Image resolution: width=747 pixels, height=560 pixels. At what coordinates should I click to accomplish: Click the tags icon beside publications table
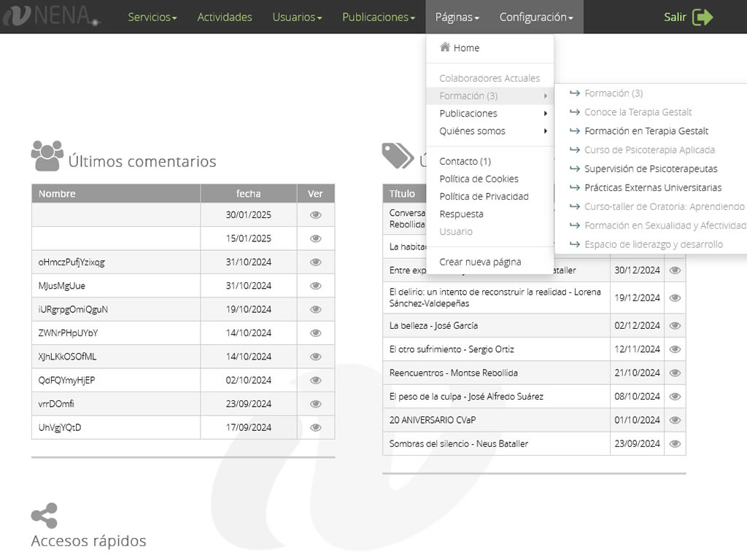(x=398, y=155)
